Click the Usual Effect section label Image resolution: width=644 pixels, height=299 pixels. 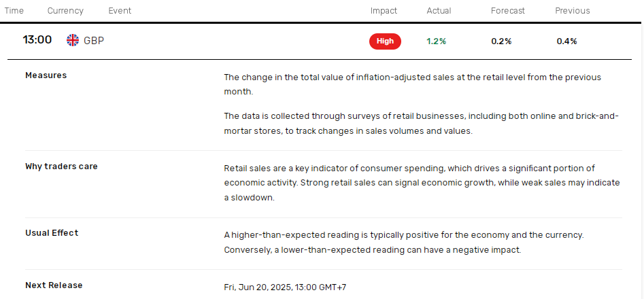tap(52, 233)
